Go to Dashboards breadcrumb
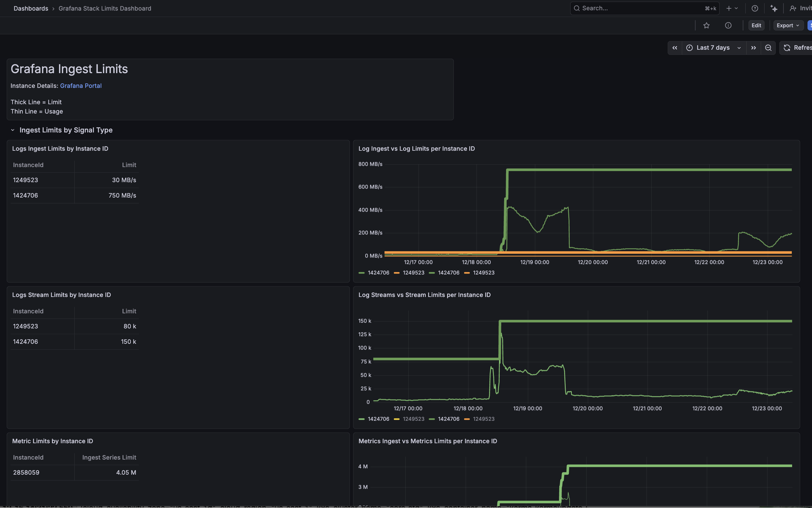This screenshot has height=508, width=812. 31,8
